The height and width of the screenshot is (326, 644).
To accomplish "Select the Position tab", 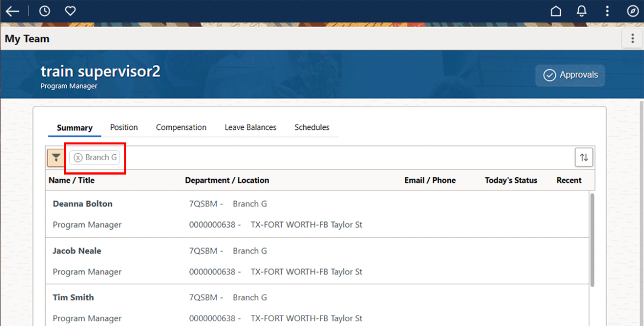I will click(x=124, y=127).
